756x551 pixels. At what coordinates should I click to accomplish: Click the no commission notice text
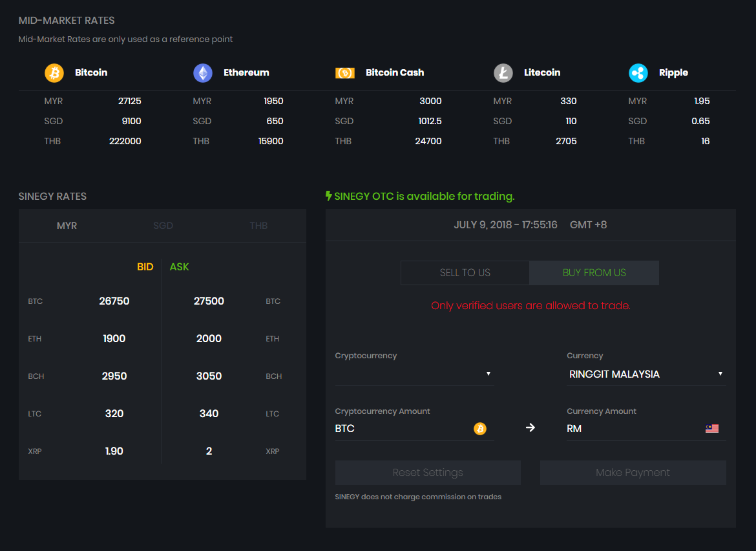[x=418, y=497]
